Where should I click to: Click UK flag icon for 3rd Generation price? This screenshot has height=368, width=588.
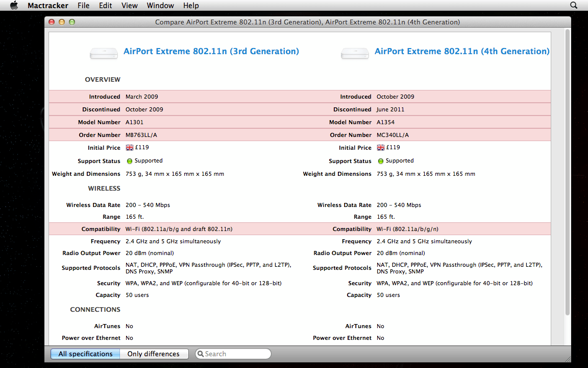click(129, 148)
